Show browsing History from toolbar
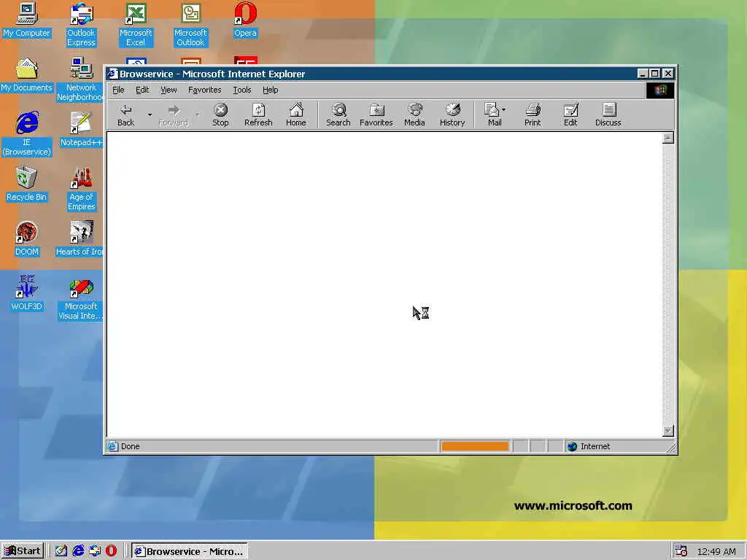Image resolution: width=747 pixels, height=560 pixels. (452, 115)
